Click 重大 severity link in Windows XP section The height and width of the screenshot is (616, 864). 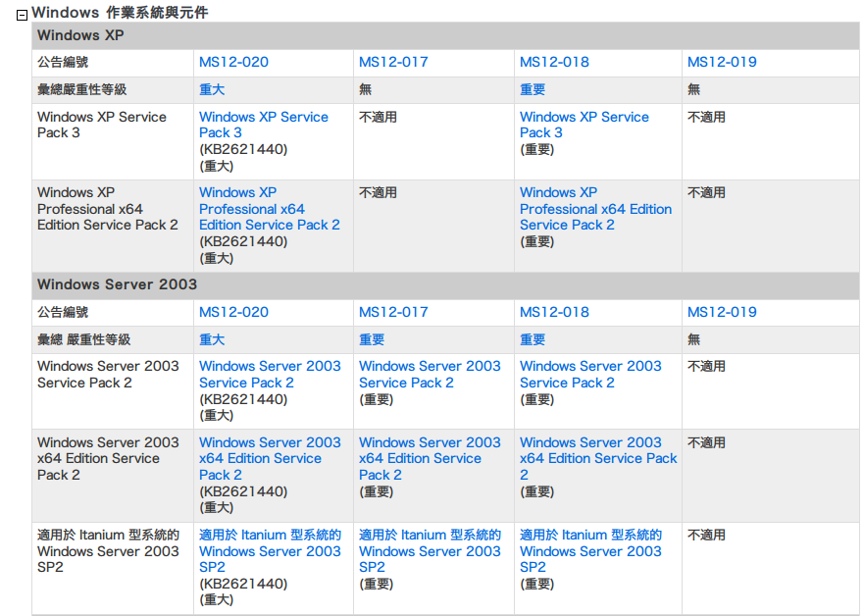(x=212, y=89)
